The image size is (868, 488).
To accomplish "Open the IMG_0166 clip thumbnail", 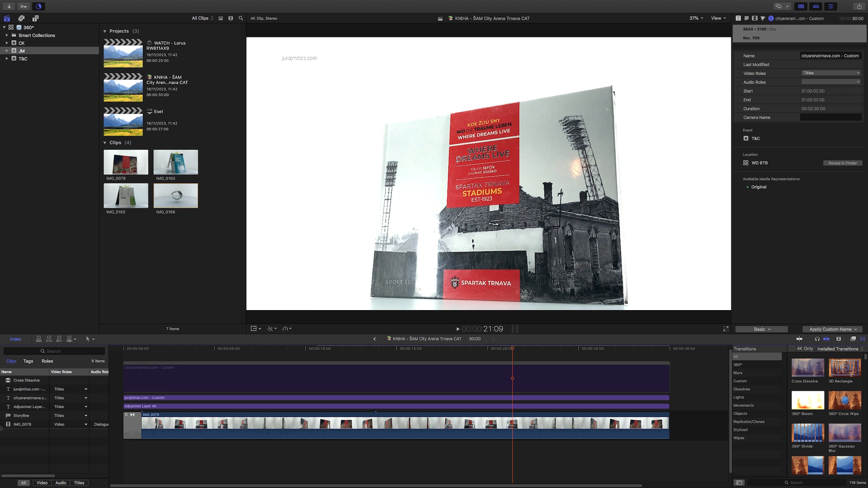I will [175, 196].
